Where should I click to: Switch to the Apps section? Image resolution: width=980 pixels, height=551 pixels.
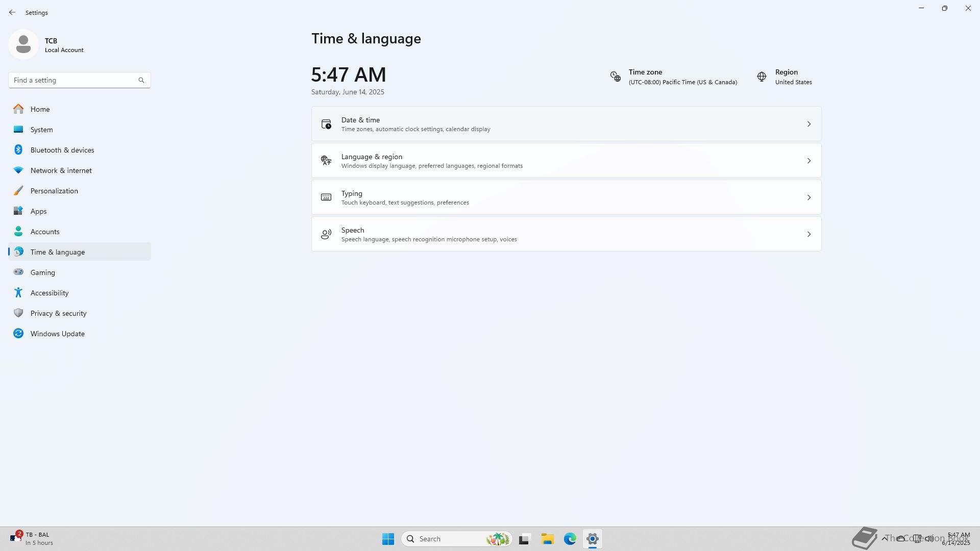(38, 211)
